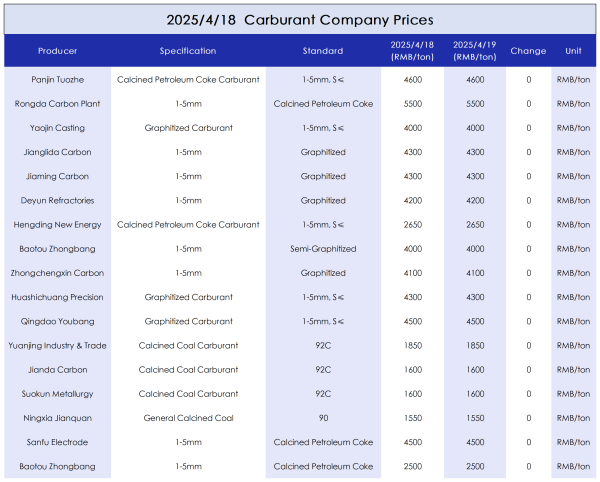Select the 'Jianglida Carbon' producer cell
The image size is (600, 482).
[57, 152]
